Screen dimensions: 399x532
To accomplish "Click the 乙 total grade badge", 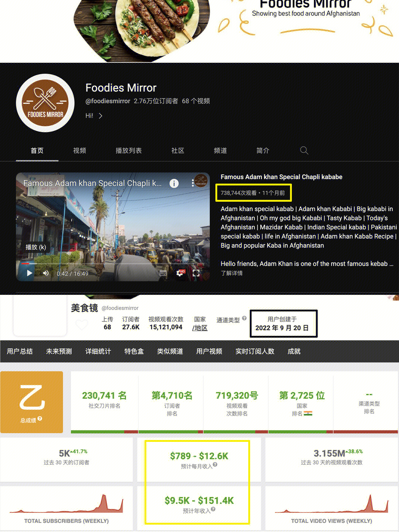I will click(32, 402).
